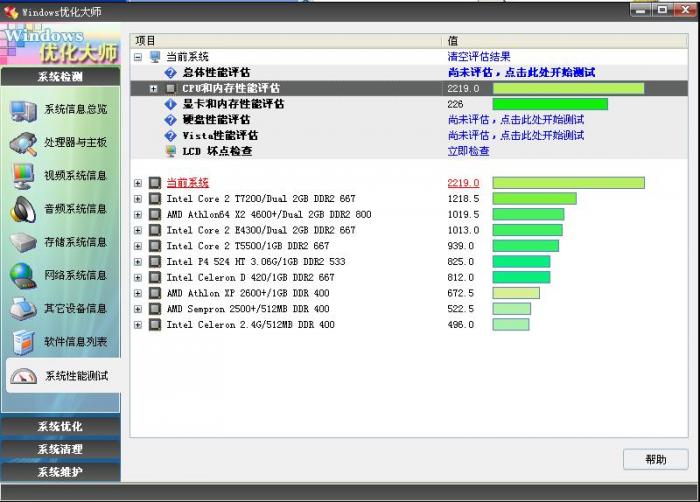Screen dimensions: 700x502
Task: Click the red 2219.0 score value
Action: (x=463, y=183)
